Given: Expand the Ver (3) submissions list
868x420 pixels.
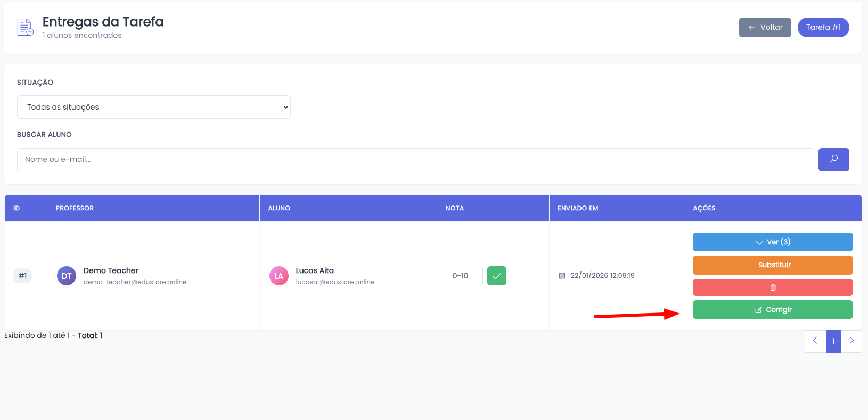Looking at the screenshot, I should coord(772,242).
